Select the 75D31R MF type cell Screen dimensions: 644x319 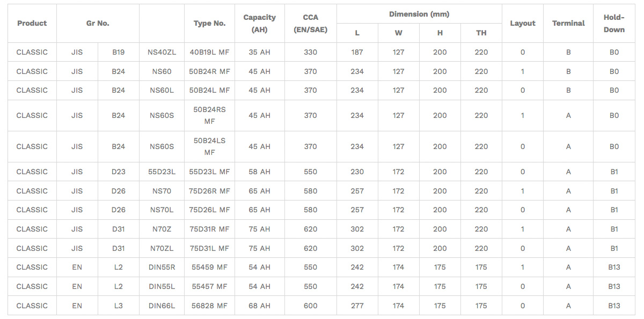point(209,229)
